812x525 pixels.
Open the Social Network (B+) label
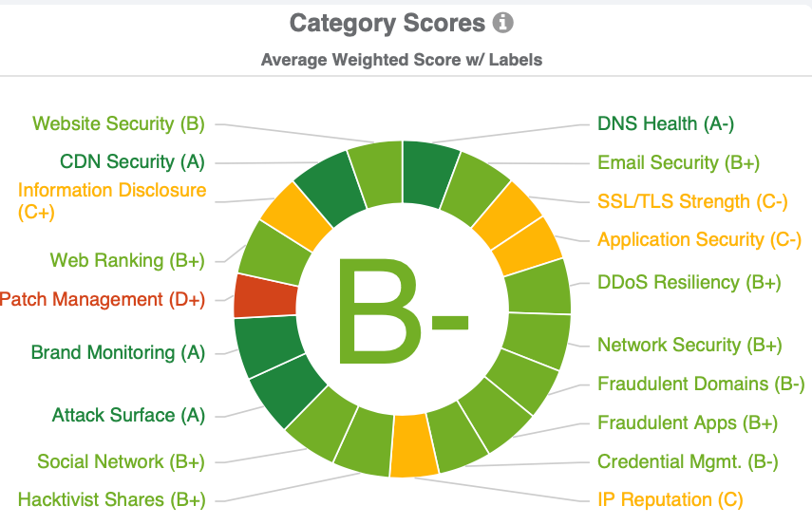(x=121, y=462)
